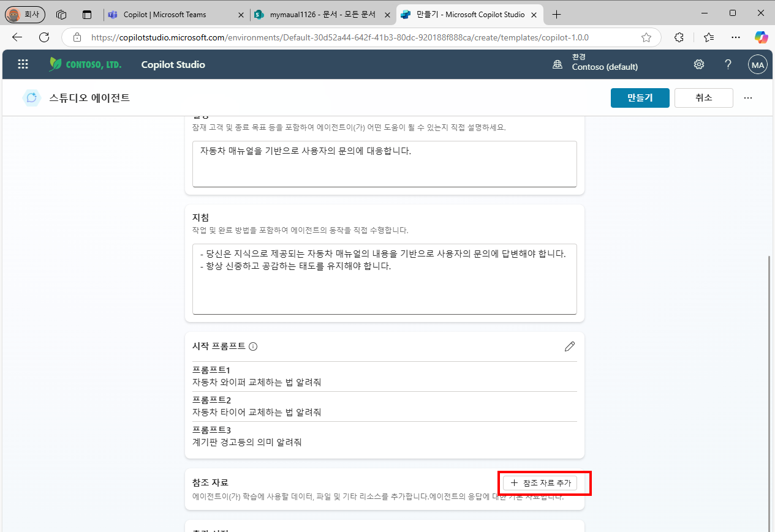Close the Copilot Microsoft Teams tab
Viewport: 775px width, 532px height.
pos(241,14)
